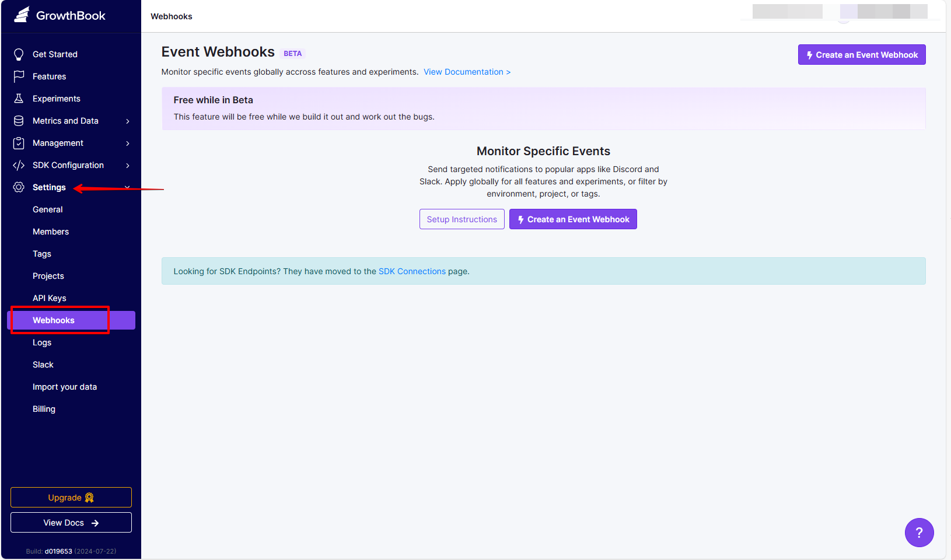Click the Metrics and Data icon
951x560 pixels.
coord(19,120)
